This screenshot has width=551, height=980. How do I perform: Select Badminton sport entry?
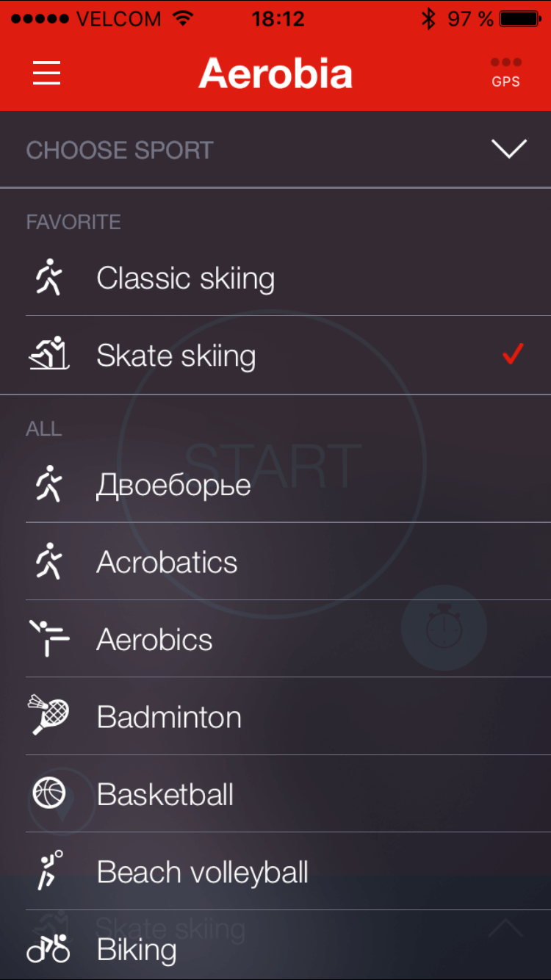[169, 717]
